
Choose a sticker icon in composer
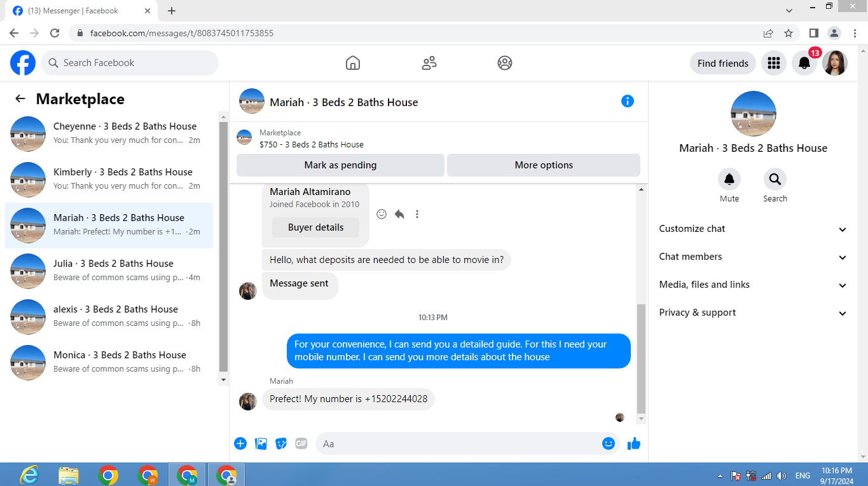[281, 443]
